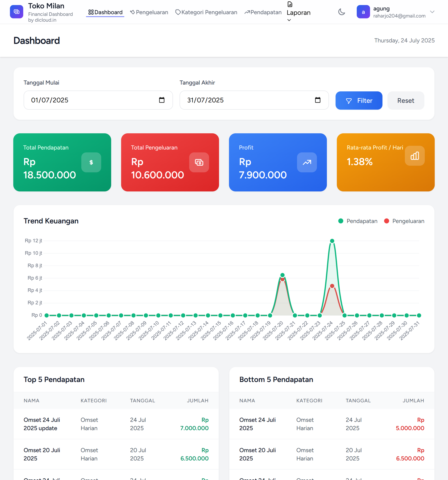448x480 pixels.
Task: Click inside the Tanggal Mulai date field
Action: point(84,100)
